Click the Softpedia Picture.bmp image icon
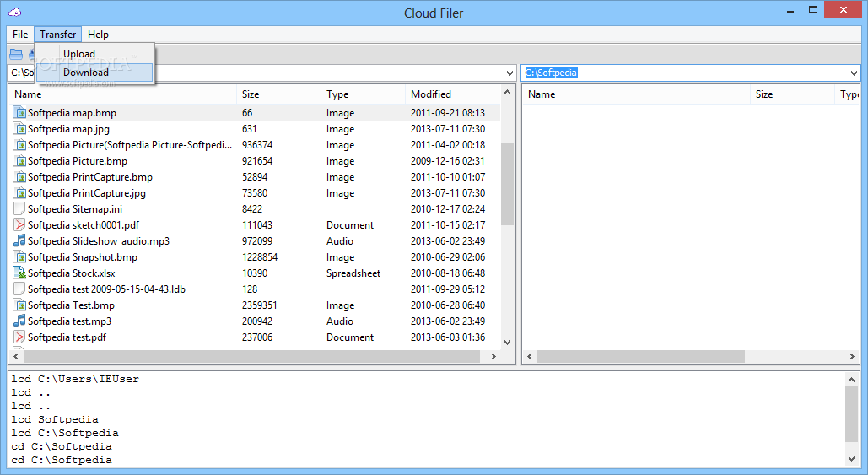Screen dimensions: 868x475 click(x=19, y=161)
